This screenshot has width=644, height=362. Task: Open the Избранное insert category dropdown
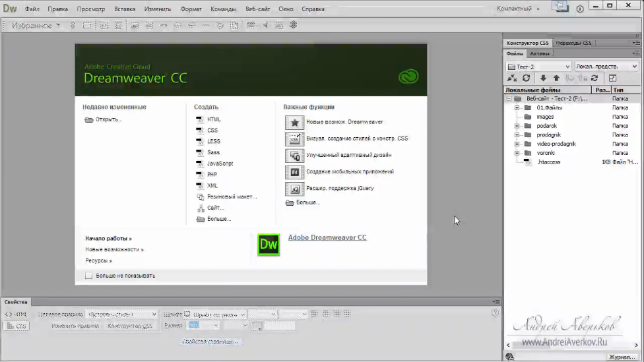tap(36, 26)
